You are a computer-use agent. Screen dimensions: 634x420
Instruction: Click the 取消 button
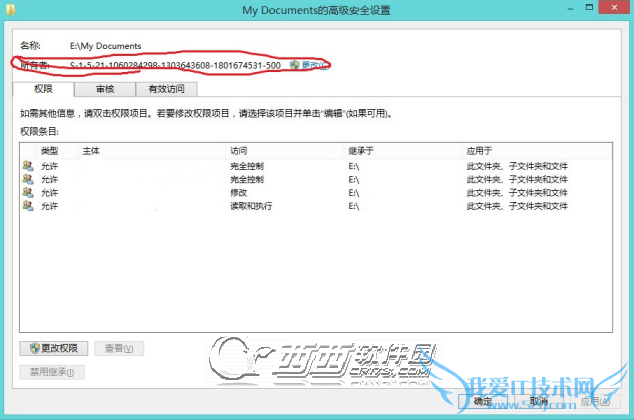pos(538,401)
